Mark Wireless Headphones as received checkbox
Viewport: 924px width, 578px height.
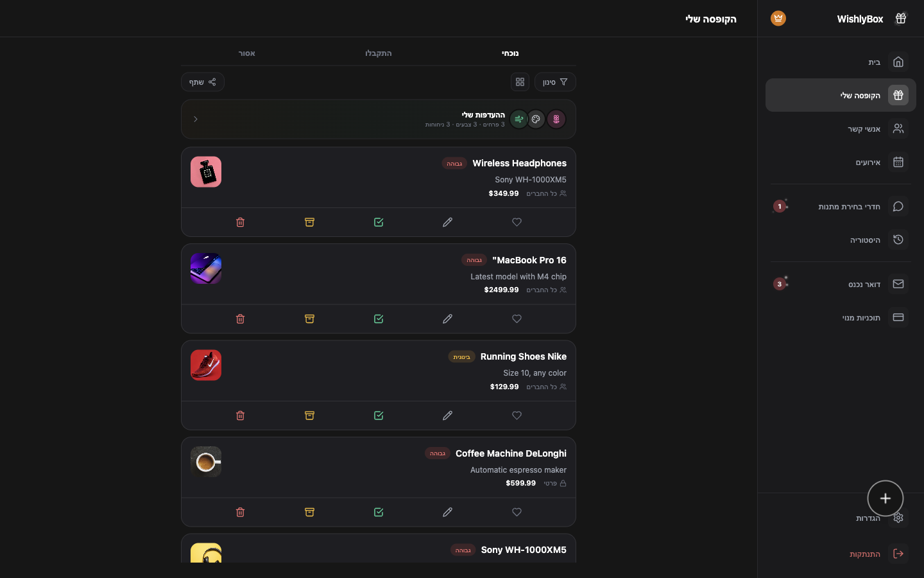tap(379, 222)
